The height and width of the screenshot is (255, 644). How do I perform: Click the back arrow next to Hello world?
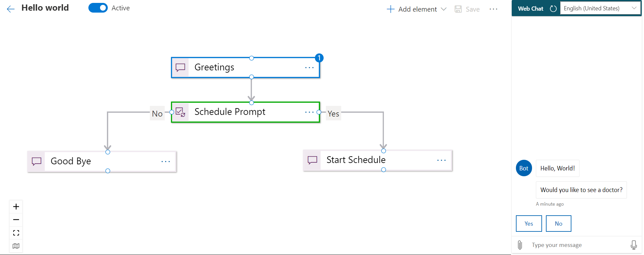(11, 9)
